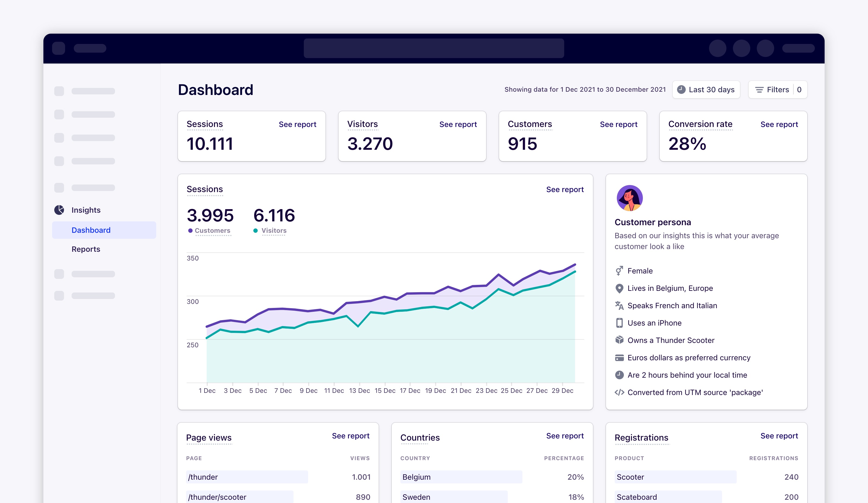Click the Insights pie chart icon
Image resolution: width=868 pixels, height=503 pixels.
59,210
